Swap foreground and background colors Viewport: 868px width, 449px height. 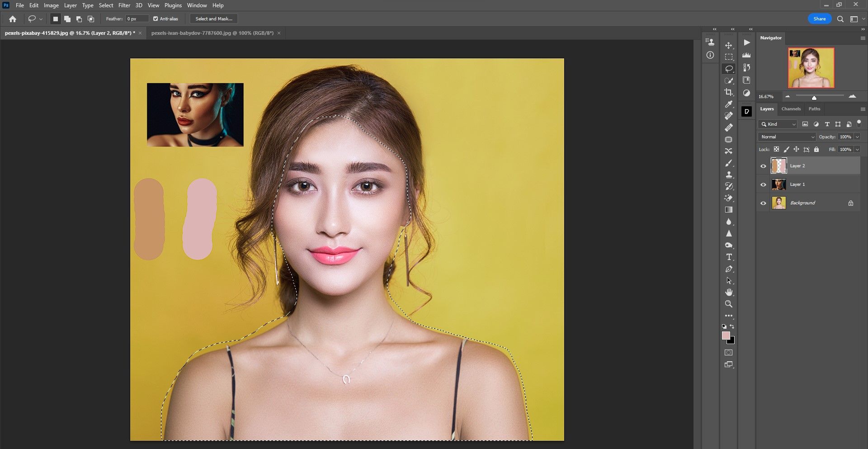point(732,326)
